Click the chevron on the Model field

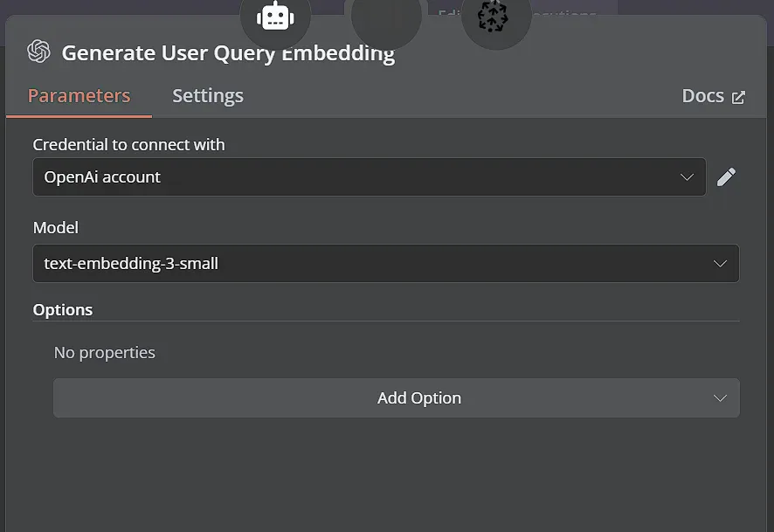click(x=720, y=263)
